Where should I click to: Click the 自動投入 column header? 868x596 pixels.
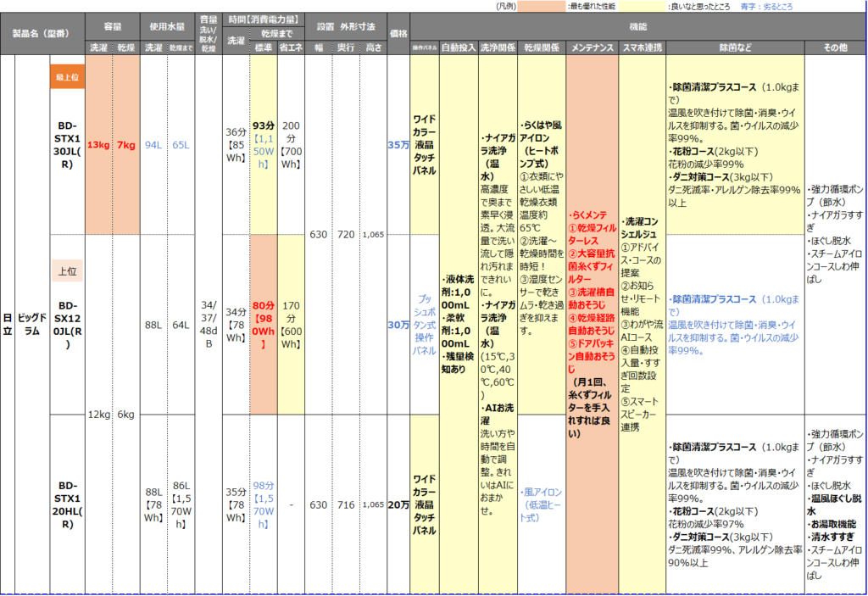(x=459, y=47)
